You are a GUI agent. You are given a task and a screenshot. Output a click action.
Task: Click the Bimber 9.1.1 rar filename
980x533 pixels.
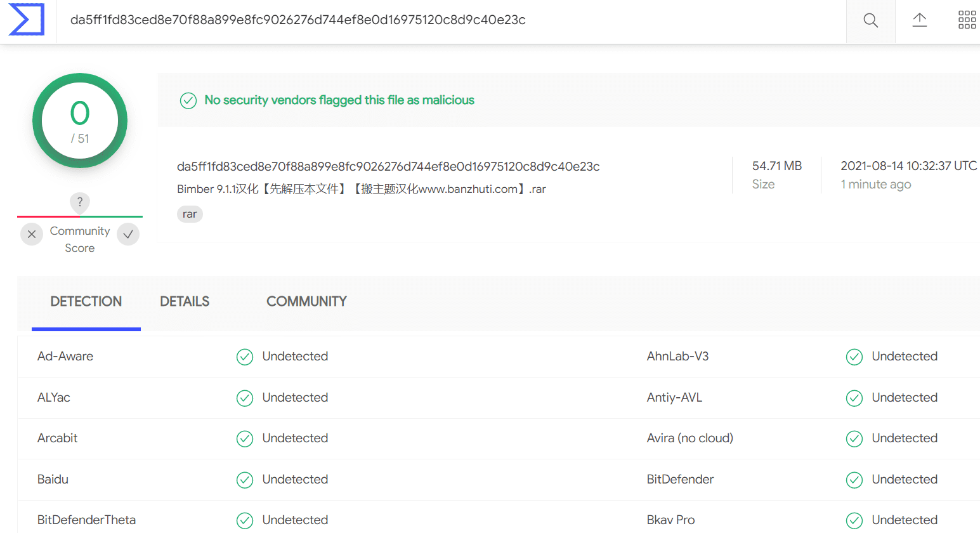(x=362, y=189)
